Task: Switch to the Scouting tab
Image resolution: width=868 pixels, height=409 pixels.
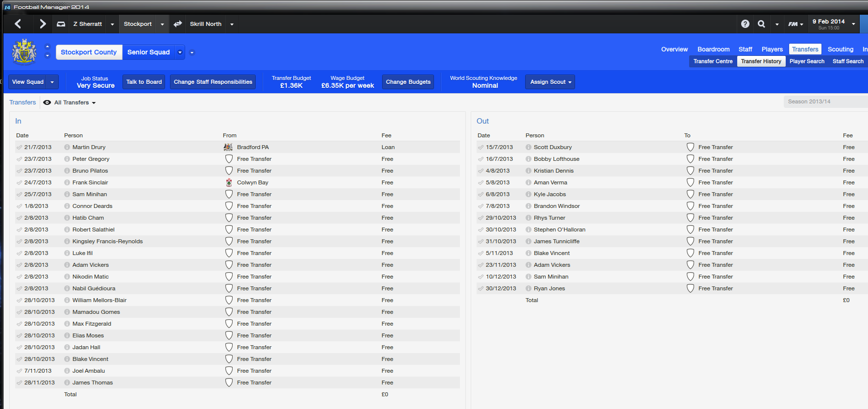Action: pyautogui.click(x=840, y=50)
